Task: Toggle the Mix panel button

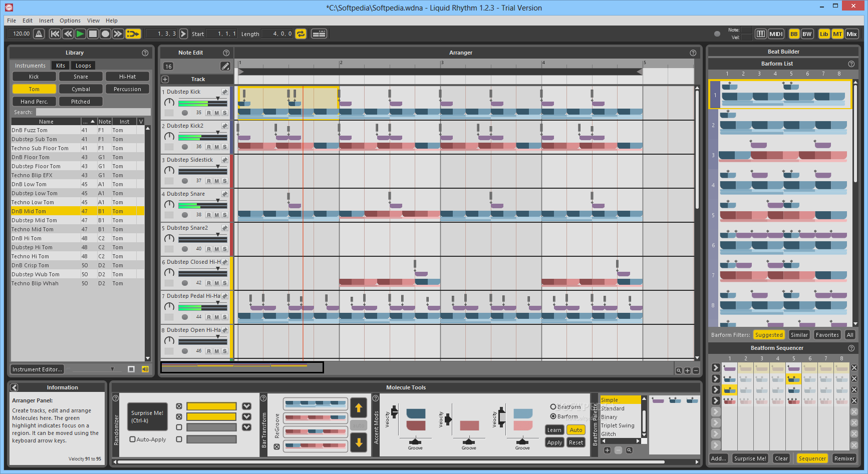Action: tap(851, 34)
